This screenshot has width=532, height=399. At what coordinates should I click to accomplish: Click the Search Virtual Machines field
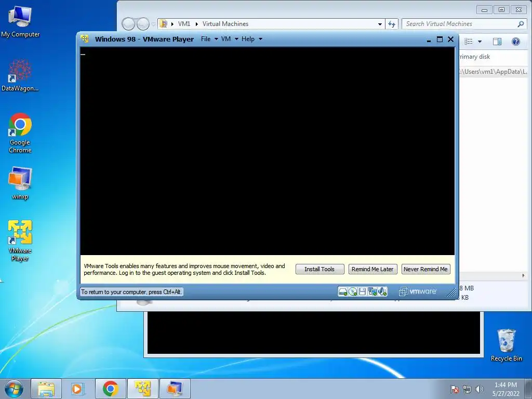[460, 24]
